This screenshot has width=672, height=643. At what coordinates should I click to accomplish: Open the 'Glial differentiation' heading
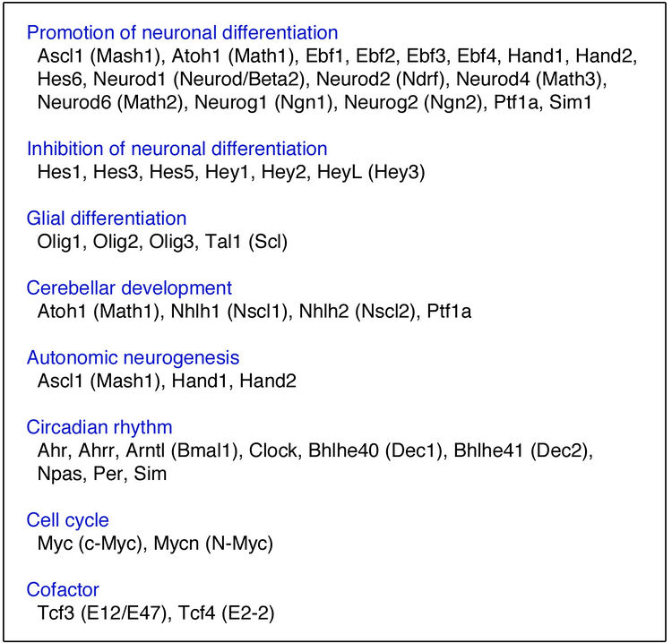coord(107,219)
